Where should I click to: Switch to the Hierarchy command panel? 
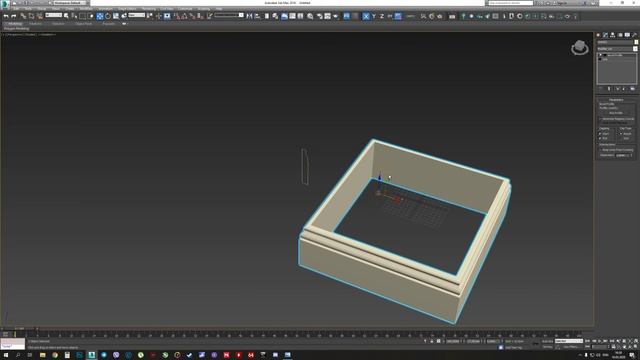613,35
